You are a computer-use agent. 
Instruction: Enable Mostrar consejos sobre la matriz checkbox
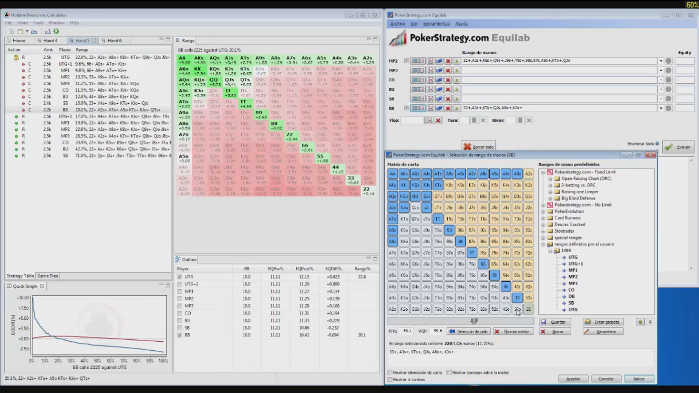coord(449,373)
